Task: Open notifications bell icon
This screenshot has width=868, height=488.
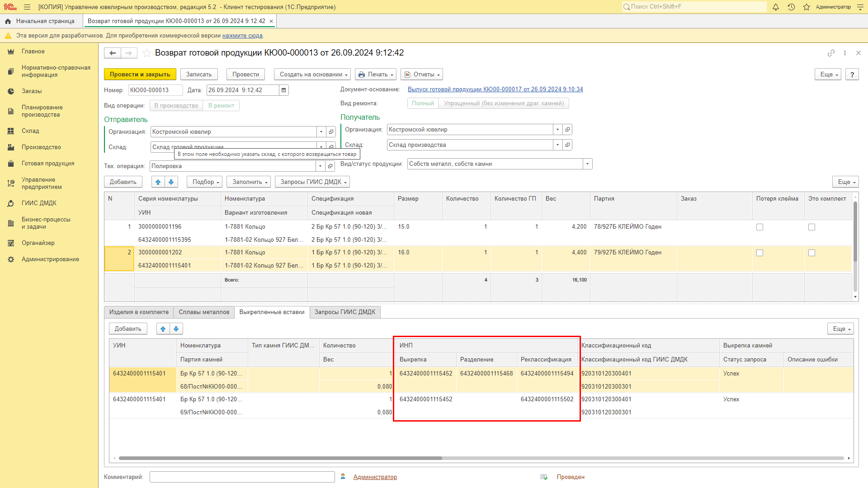Action: pyautogui.click(x=776, y=7)
